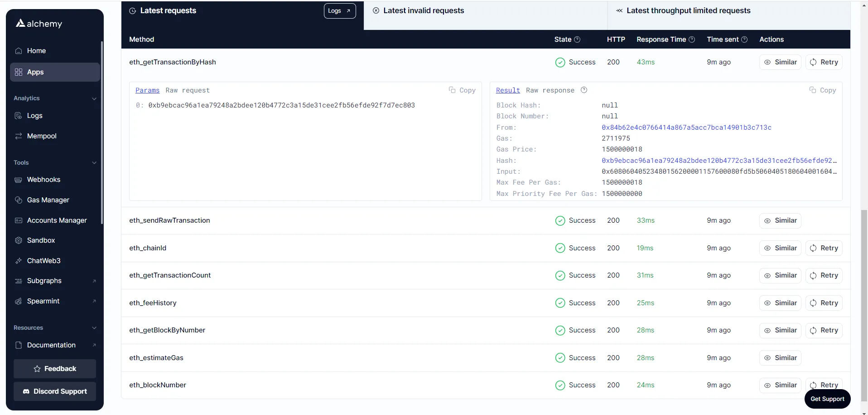Collapse the Tools sidebar section
The image size is (868, 415).
tap(94, 163)
